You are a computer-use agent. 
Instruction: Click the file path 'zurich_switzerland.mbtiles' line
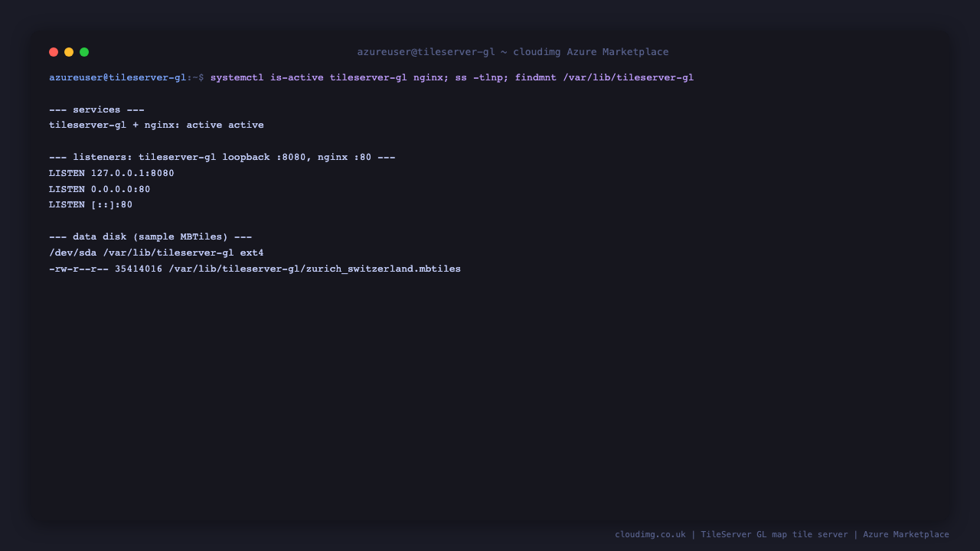tap(255, 269)
